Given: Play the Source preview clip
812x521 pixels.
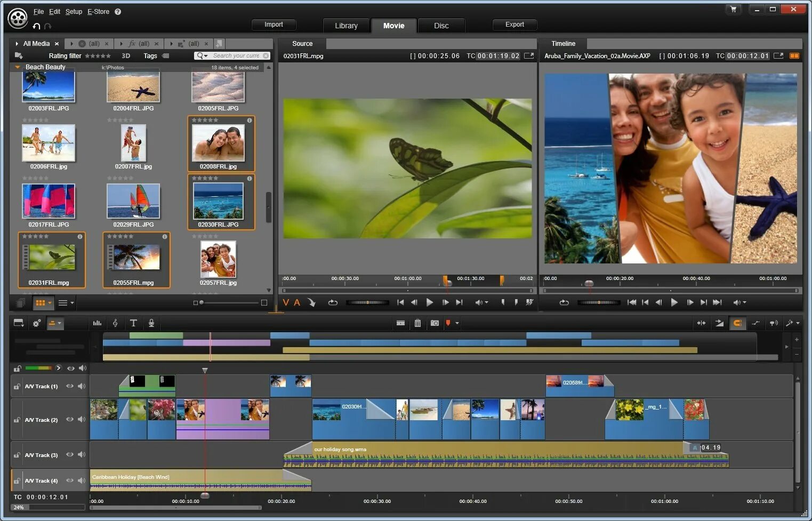Looking at the screenshot, I should point(430,302).
